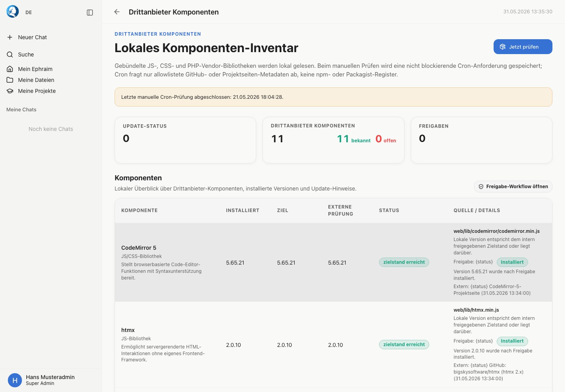Screen dimensions: 565x392
Task: Click the ZIEL column header
Action: [282, 211]
